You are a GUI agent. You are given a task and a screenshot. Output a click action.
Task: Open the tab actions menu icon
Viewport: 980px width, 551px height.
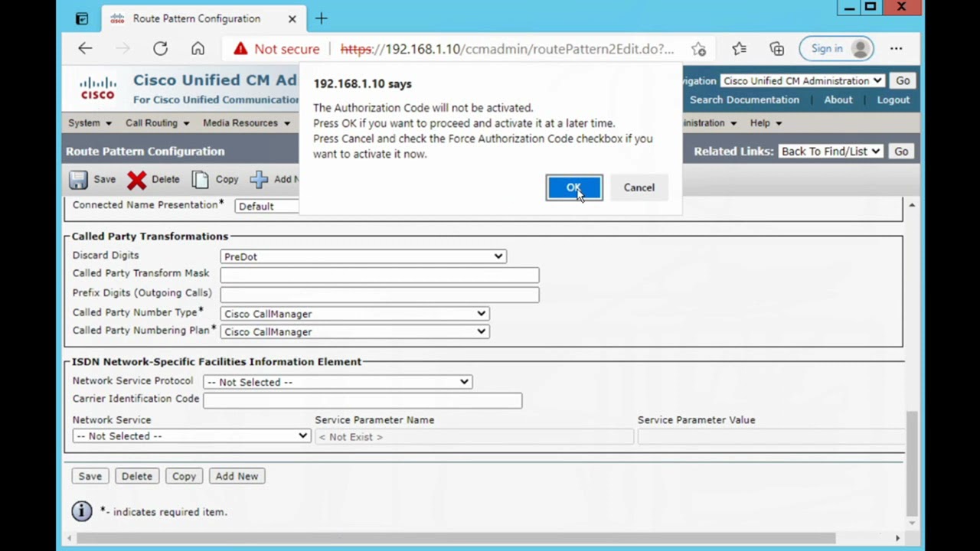click(82, 18)
